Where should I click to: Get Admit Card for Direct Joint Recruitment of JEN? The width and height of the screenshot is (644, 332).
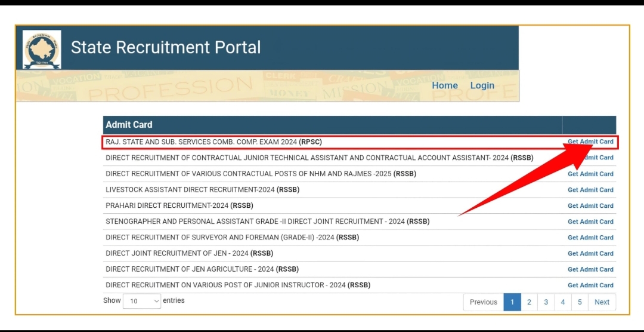pyautogui.click(x=590, y=253)
